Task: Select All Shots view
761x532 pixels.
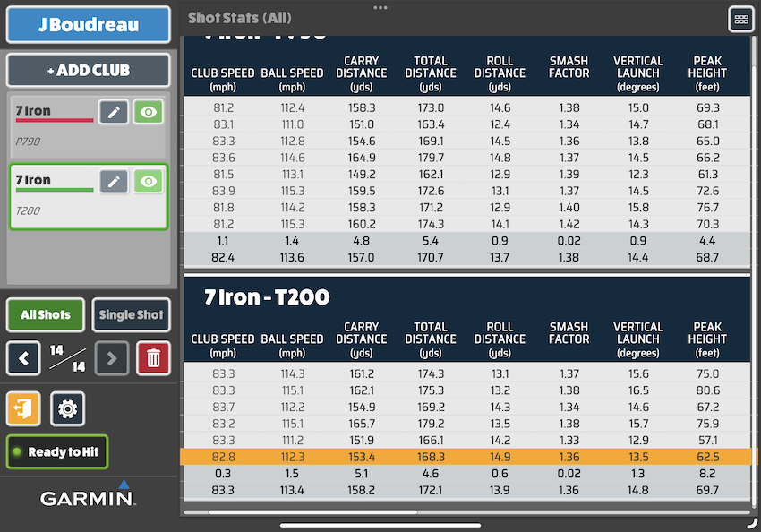Action: (x=46, y=314)
